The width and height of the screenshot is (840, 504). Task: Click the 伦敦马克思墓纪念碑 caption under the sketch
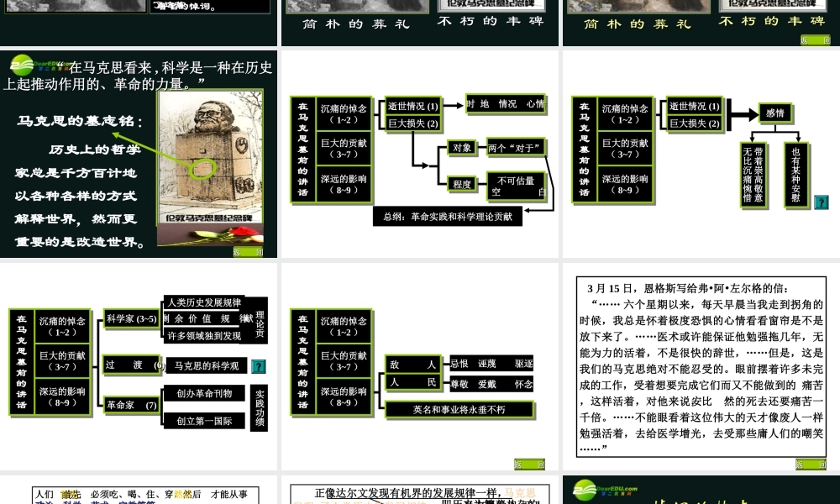[209, 218]
